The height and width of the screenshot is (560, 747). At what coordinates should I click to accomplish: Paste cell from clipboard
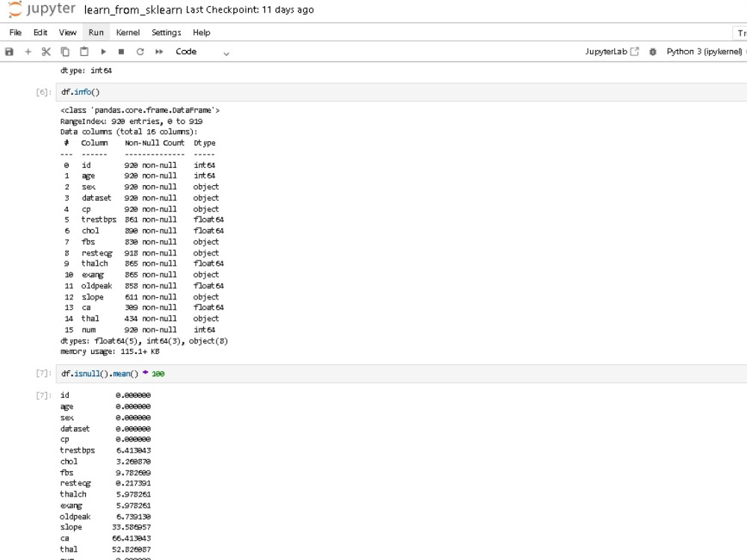[x=84, y=52]
